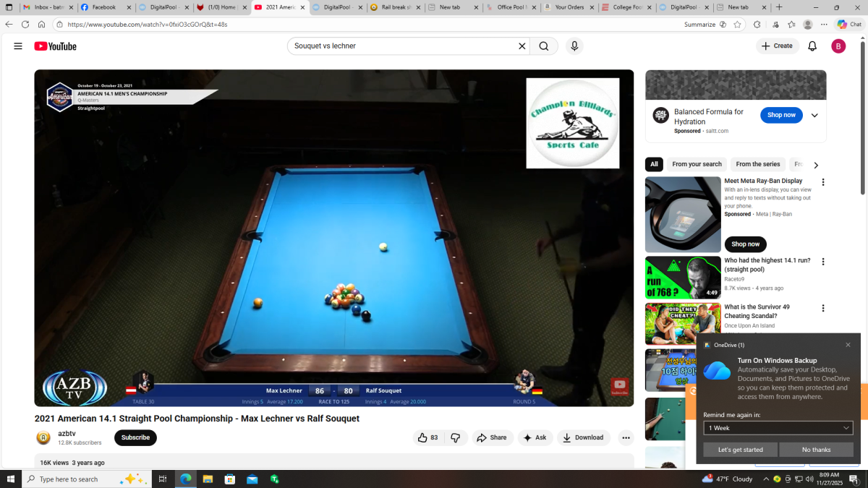
Task: Expand the sponsored ad chevron
Action: pyautogui.click(x=814, y=116)
